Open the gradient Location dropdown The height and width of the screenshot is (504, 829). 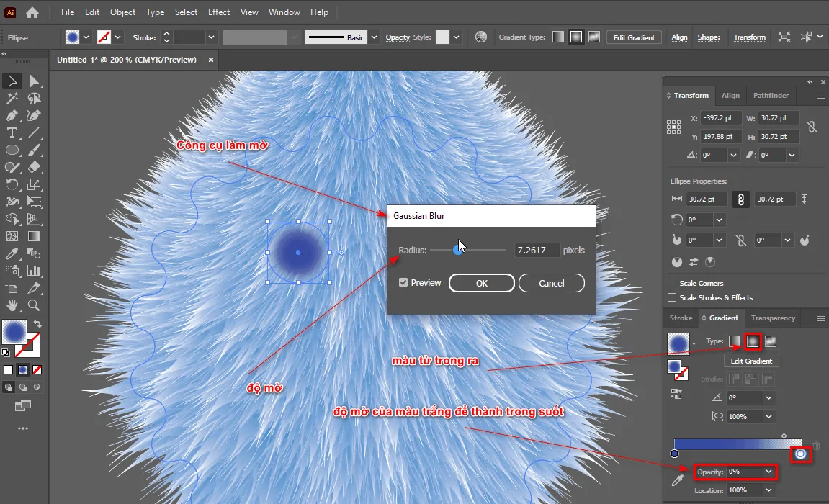click(769, 490)
